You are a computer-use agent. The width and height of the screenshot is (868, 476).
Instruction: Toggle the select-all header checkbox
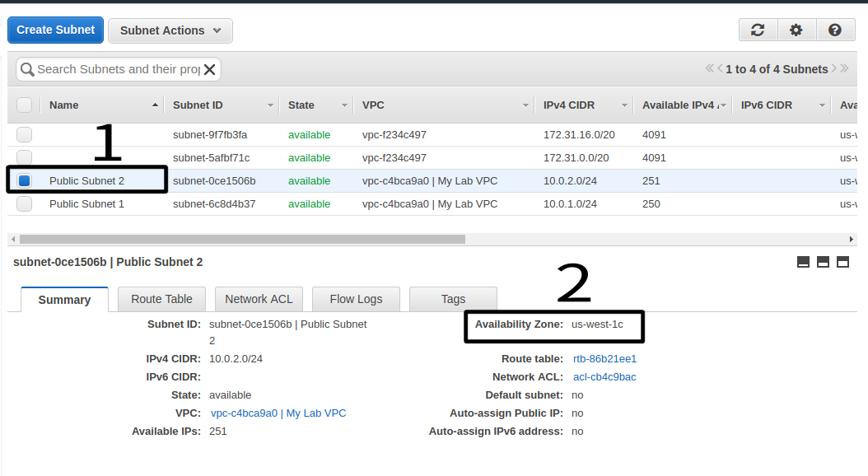(x=25, y=105)
